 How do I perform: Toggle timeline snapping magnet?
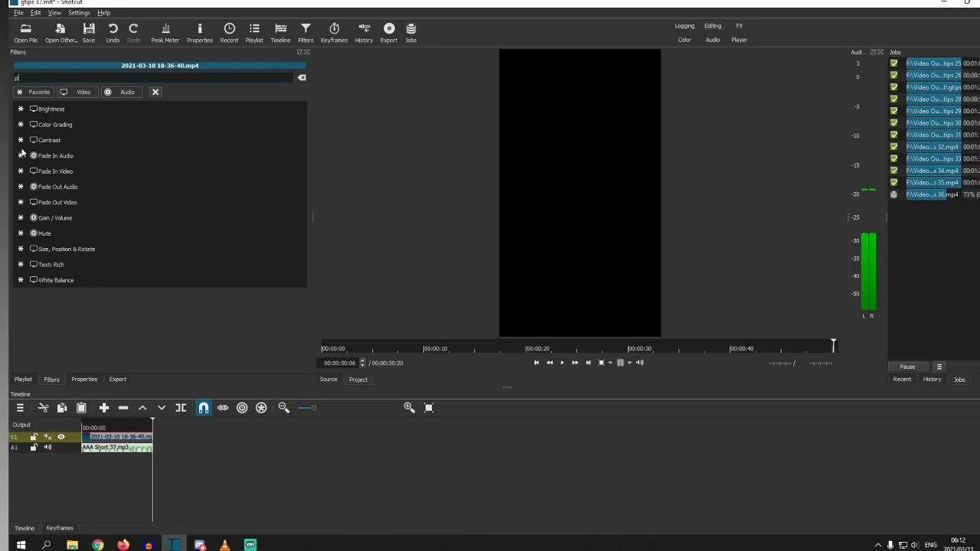(204, 408)
